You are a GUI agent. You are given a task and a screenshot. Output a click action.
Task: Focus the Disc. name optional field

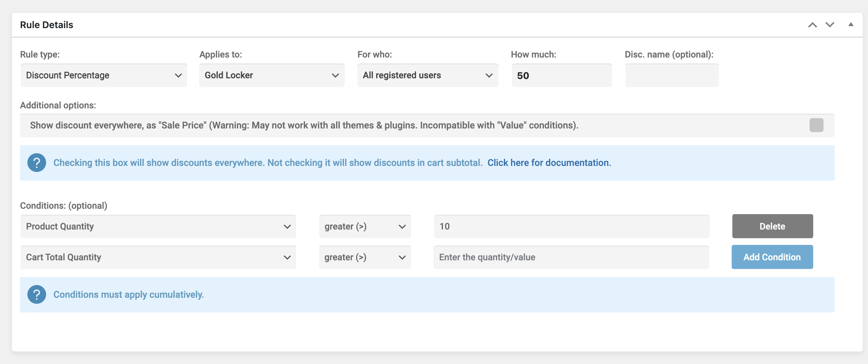point(672,75)
